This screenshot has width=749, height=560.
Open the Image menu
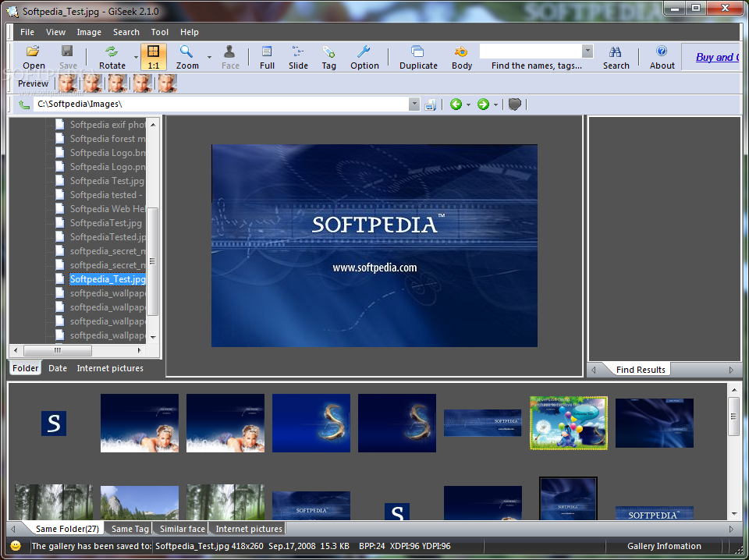[89, 32]
